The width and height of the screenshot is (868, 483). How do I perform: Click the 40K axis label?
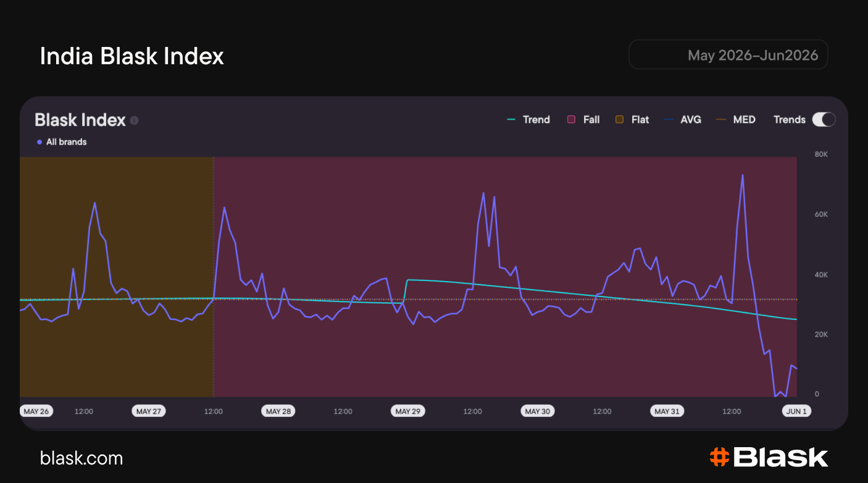click(821, 275)
